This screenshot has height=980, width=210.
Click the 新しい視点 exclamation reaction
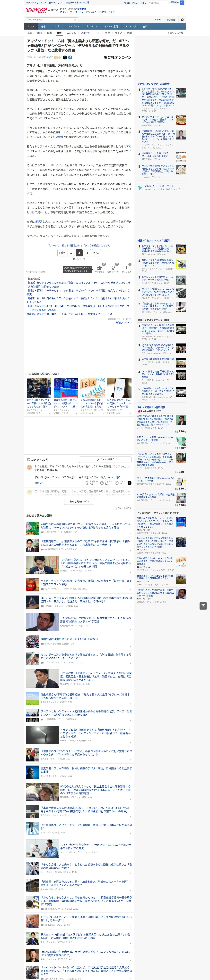tap(127, 268)
